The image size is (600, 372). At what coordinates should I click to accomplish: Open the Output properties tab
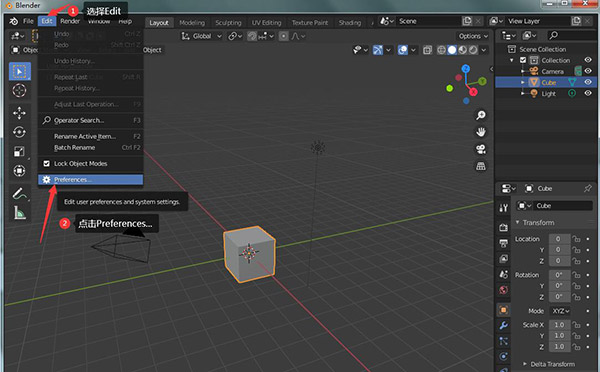coord(504,243)
